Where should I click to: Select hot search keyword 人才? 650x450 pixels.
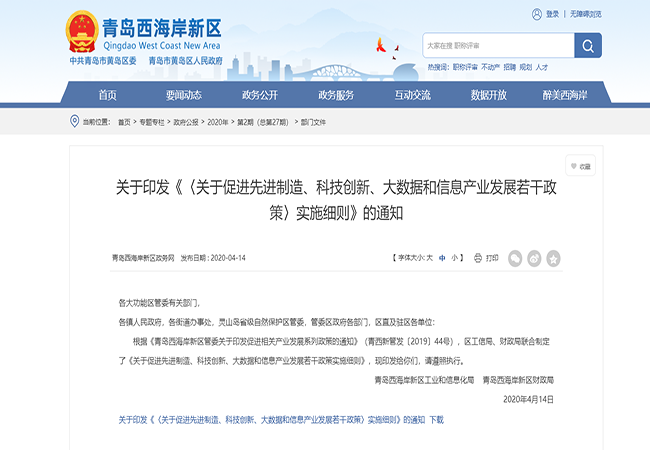pos(541,67)
